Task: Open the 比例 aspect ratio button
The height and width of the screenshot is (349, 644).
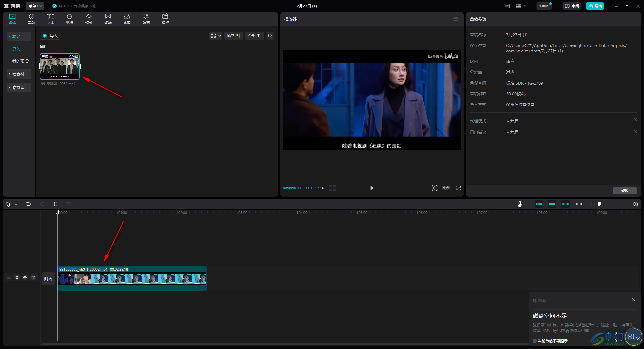Action: pyautogui.click(x=446, y=188)
